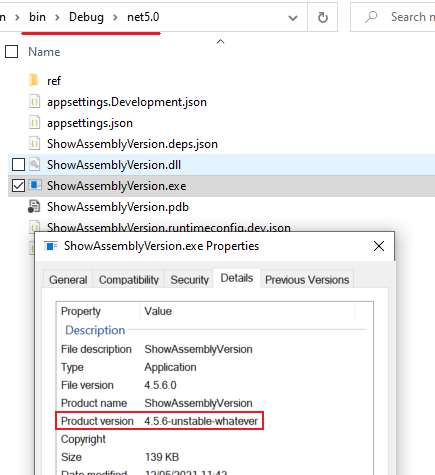This screenshot has width=435, height=475.
Task: Click the appsettings.Development.json file icon
Action: (x=34, y=102)
